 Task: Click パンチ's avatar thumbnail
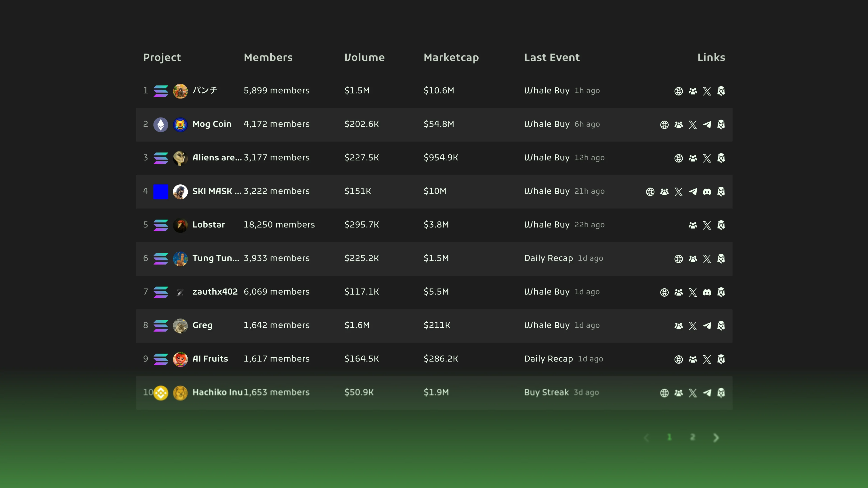coord(180,91)
